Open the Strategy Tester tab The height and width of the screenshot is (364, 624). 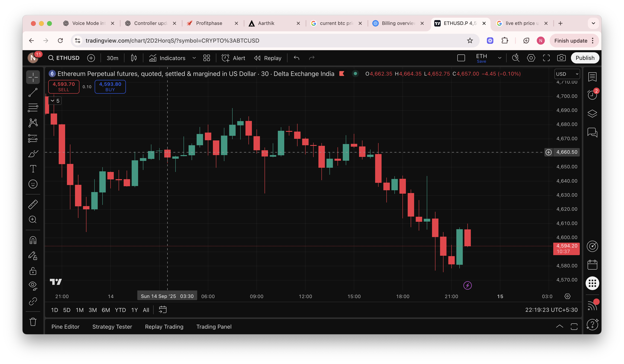pyautogui.click(x=112, y=327)
